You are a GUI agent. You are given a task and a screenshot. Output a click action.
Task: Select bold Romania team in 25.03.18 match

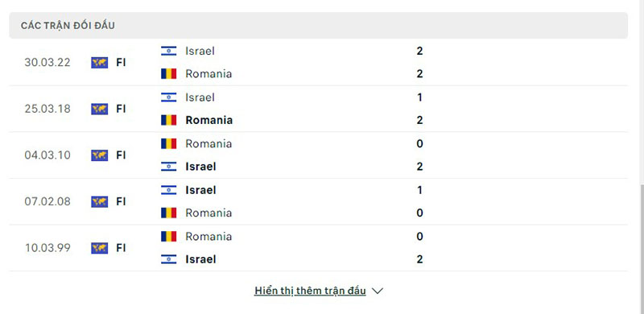tap(209, 120)
